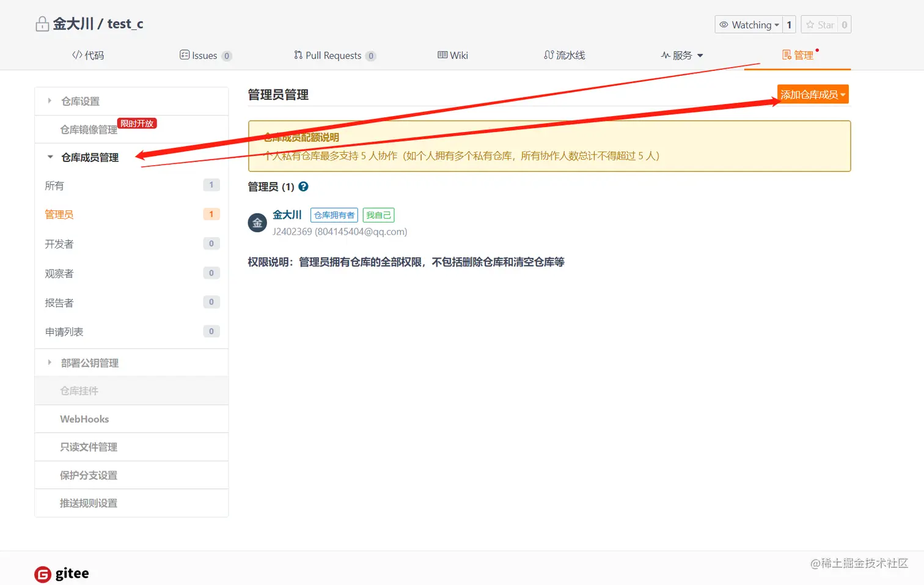Click the star count 0
Screen dimensions: 924x585
tap(845, 24)
